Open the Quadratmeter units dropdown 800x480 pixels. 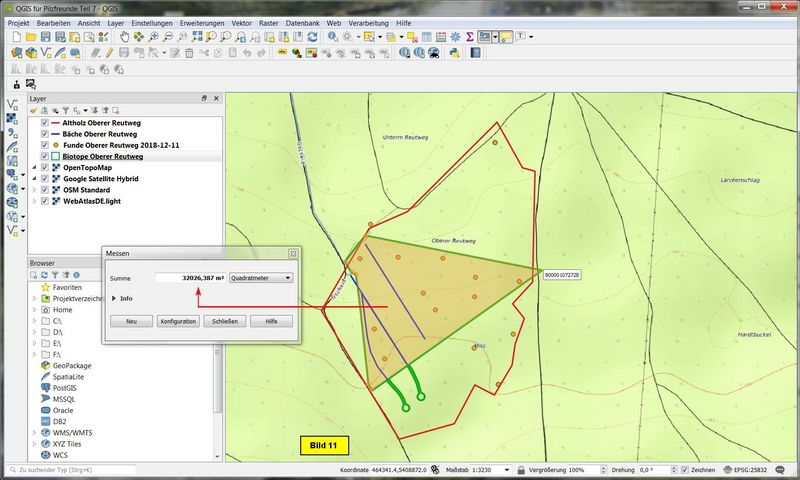pyautogui.click(x=260, y=277)
